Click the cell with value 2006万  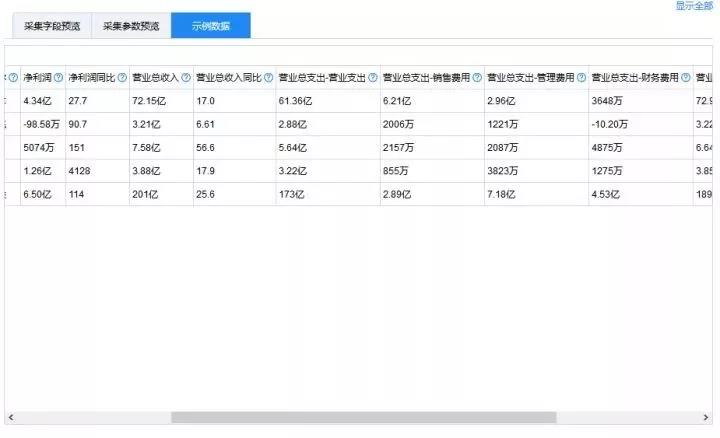click(432, 124)
